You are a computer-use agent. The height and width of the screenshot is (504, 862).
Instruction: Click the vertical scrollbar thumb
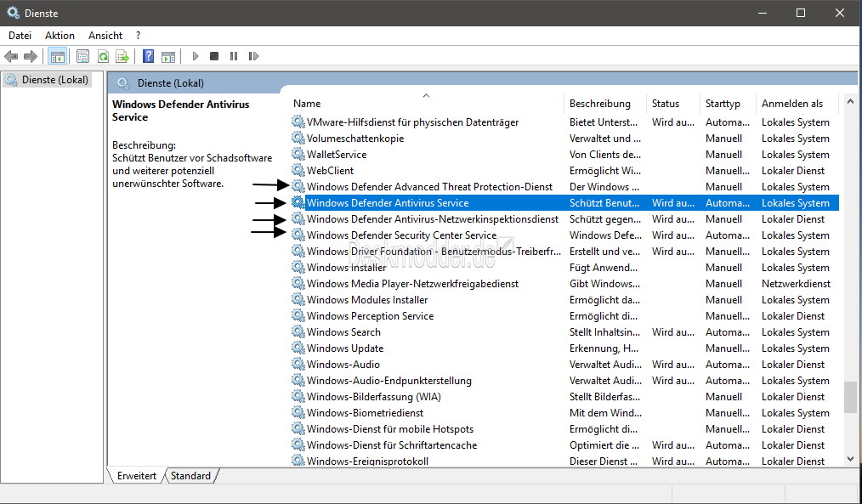click(x=850, y=397)
